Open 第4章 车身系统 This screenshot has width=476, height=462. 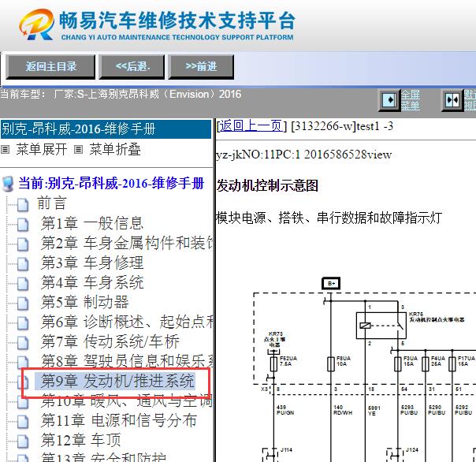pyautogui.click(x=92, y=282)
